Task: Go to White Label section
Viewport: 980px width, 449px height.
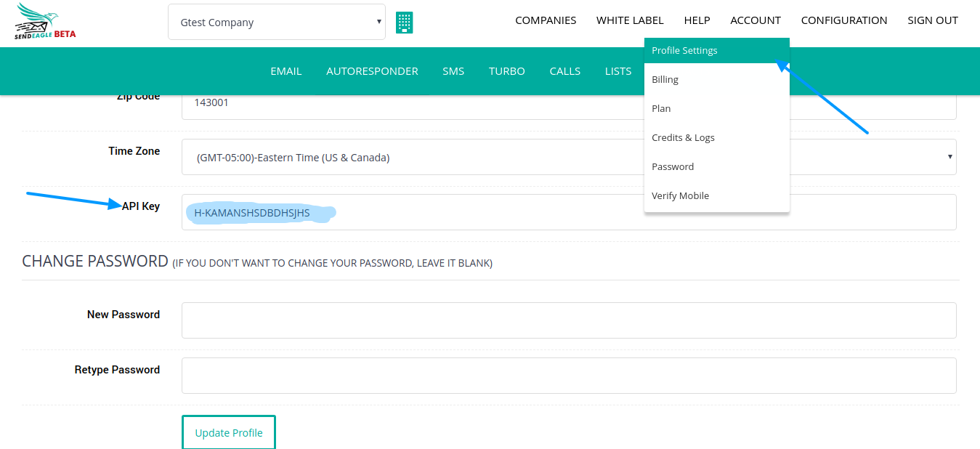Action: [630, 20]
